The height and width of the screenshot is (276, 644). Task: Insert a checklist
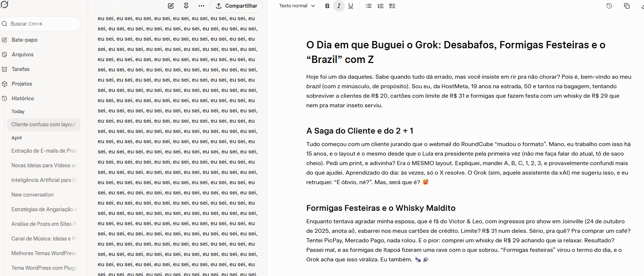[x=392, y=6]
